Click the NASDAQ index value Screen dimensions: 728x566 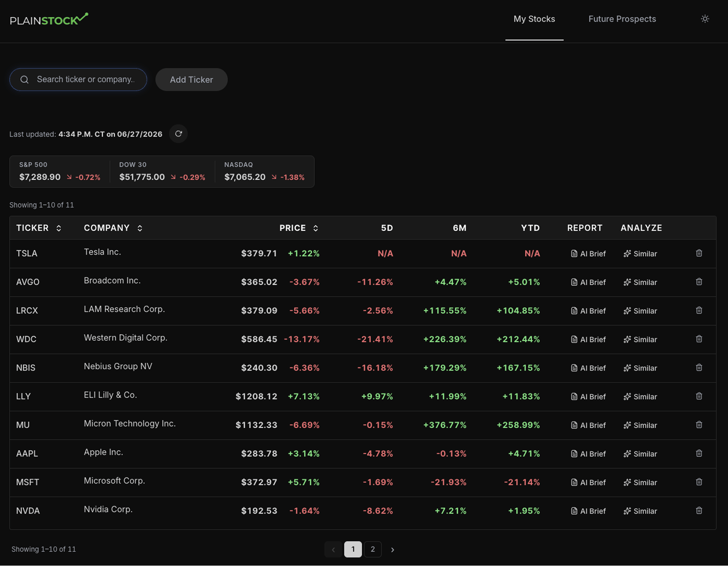[x=245, y=177]
